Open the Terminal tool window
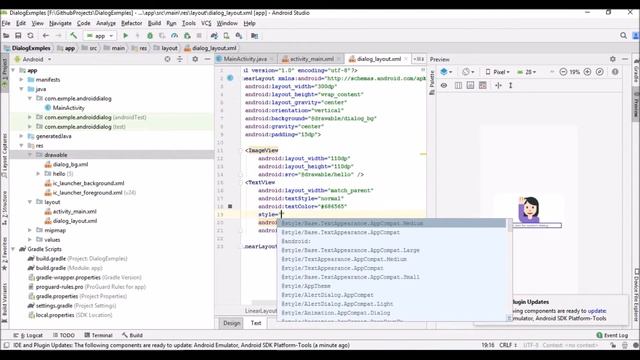640x360 pixels. click(x=98, y=335)
